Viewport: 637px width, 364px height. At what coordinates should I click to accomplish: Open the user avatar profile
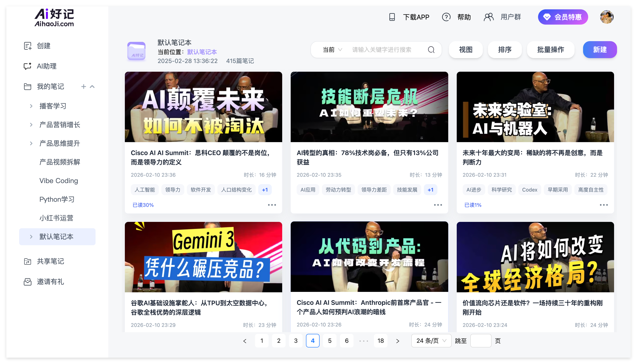pyautogui.click(x=606, y=17)
